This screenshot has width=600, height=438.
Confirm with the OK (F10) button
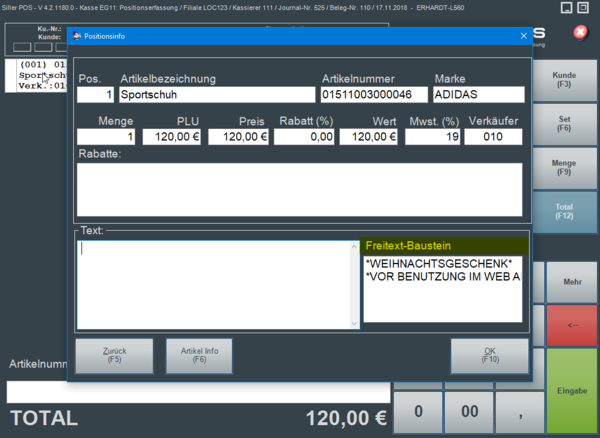[x=489, y=355]
